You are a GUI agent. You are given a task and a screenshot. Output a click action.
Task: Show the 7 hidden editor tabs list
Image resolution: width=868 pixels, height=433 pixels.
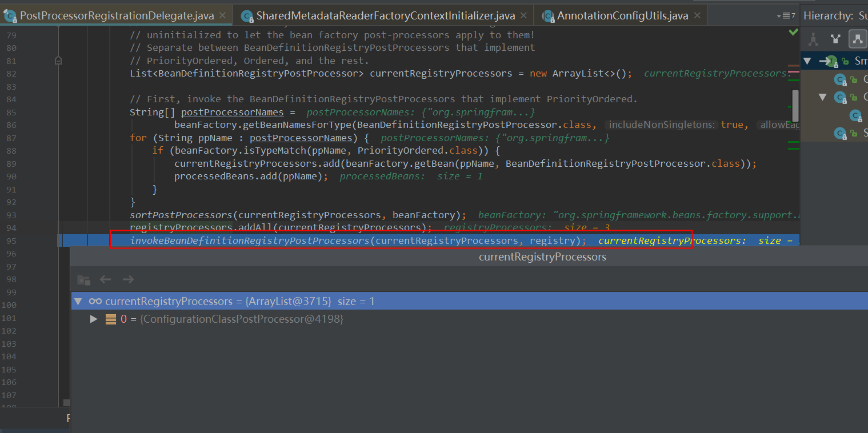[786, 15]
